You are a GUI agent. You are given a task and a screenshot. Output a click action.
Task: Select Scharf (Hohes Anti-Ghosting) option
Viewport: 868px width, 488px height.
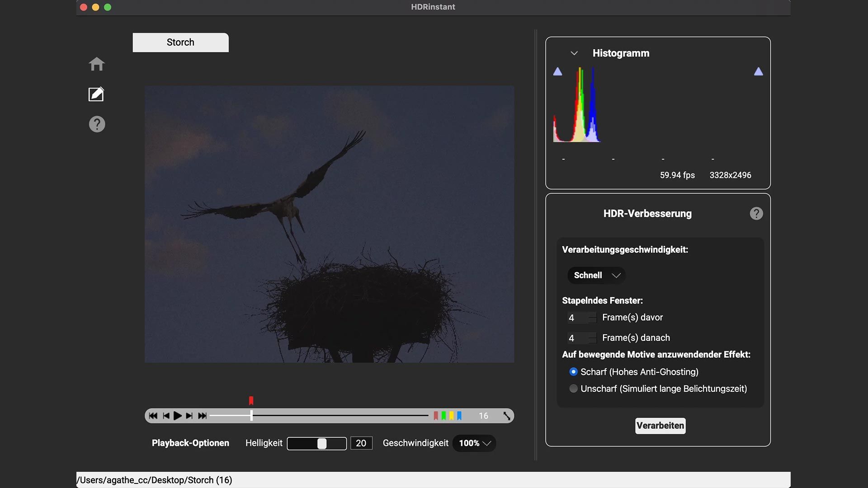pos(573,372)
